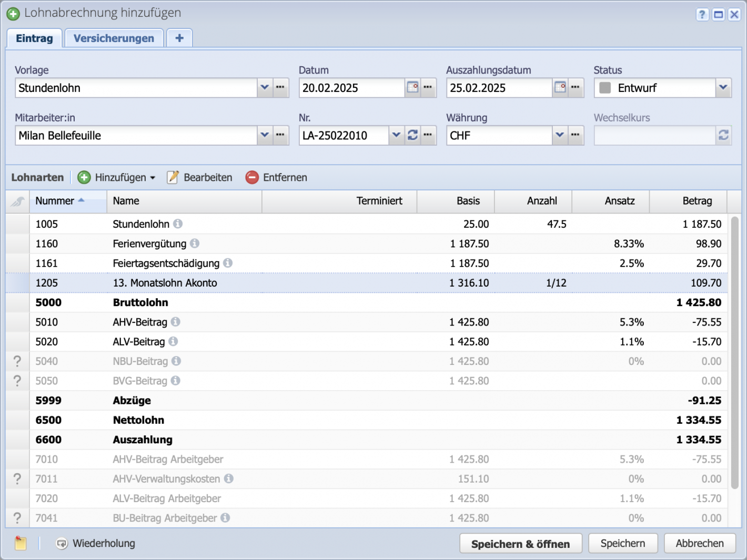Open the Datum calendar picker
Viewport: 747px width, 560px height.
pyautogui.click(x=413, y=88)
